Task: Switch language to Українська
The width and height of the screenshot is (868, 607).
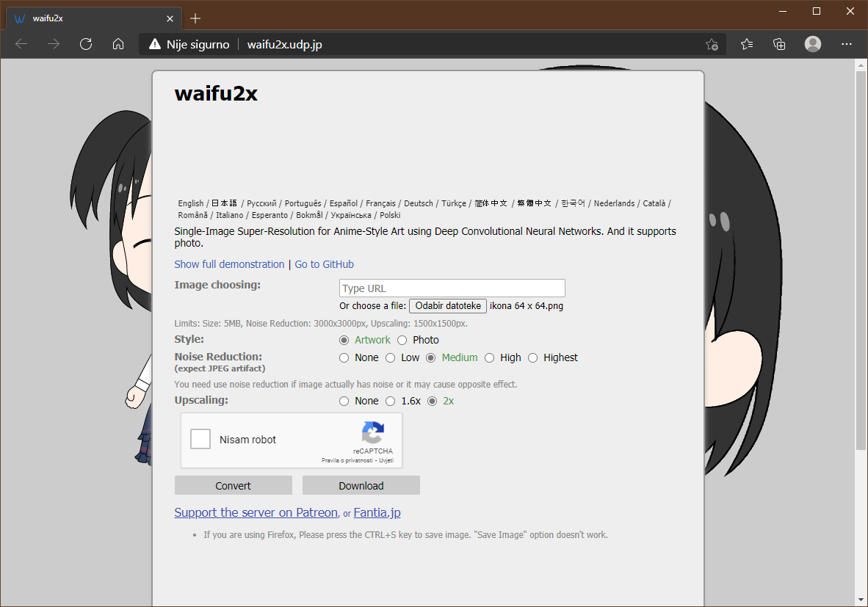Action: [x=351, y=215]
